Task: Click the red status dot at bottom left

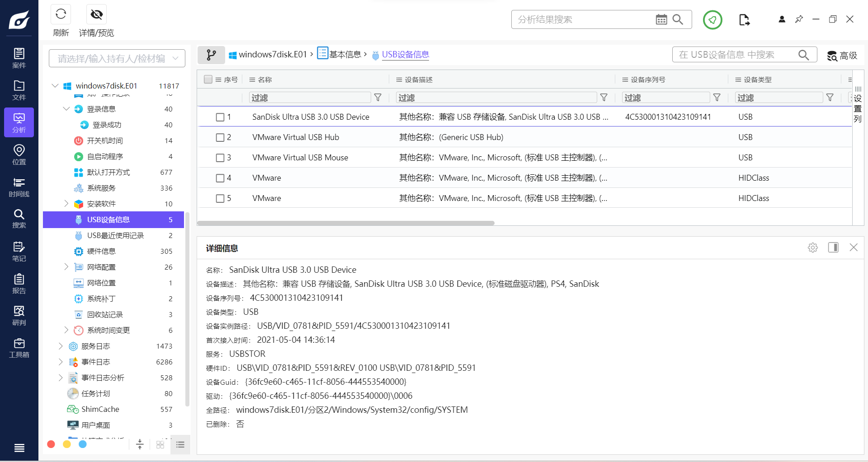Action: coord(51,444)
